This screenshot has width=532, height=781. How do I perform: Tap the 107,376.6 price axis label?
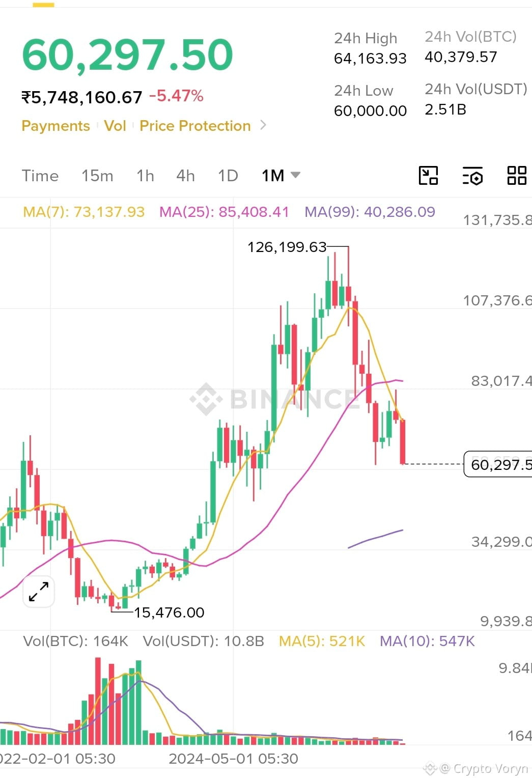[497, 300]
